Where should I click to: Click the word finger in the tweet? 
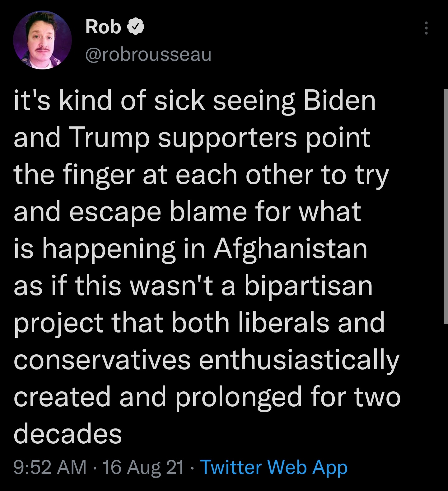pos(99,176)
